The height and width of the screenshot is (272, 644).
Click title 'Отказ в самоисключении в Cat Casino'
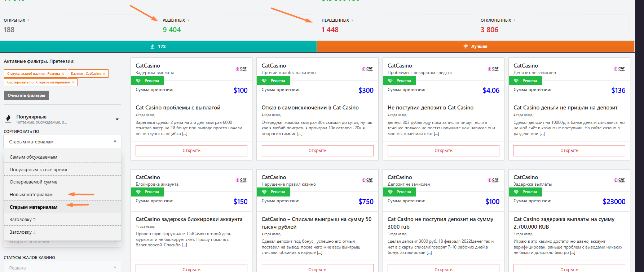coord(310,108)
